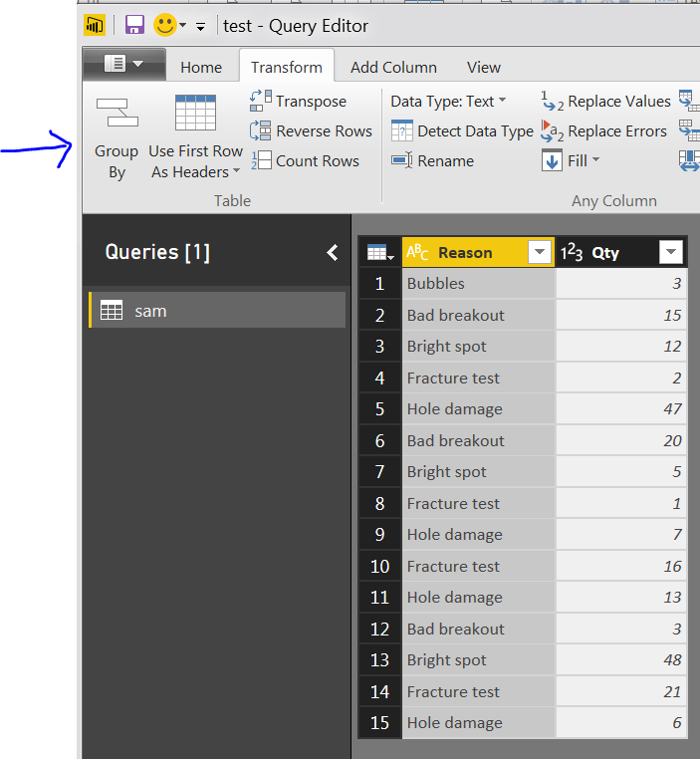Click Bad breakout in row 12
Image resolution: width=700 pixels, height=759 pixels.
(478, 629)
